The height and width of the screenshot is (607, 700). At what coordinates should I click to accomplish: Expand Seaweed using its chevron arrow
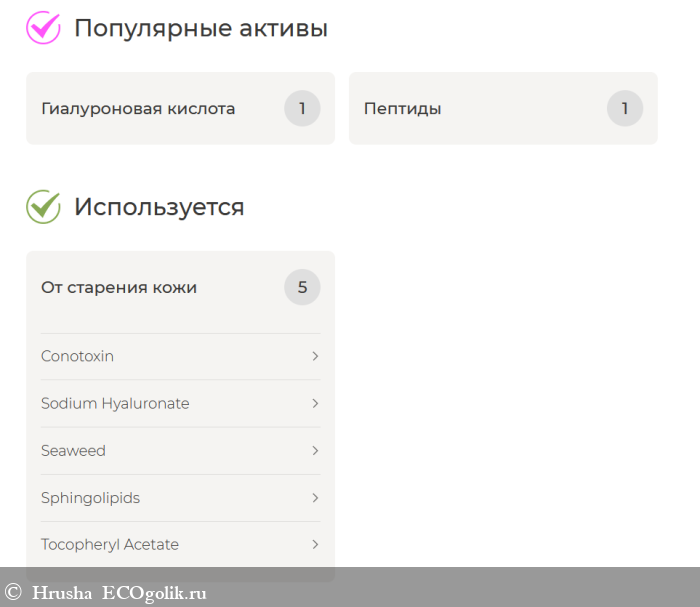[x=315, y=451]
